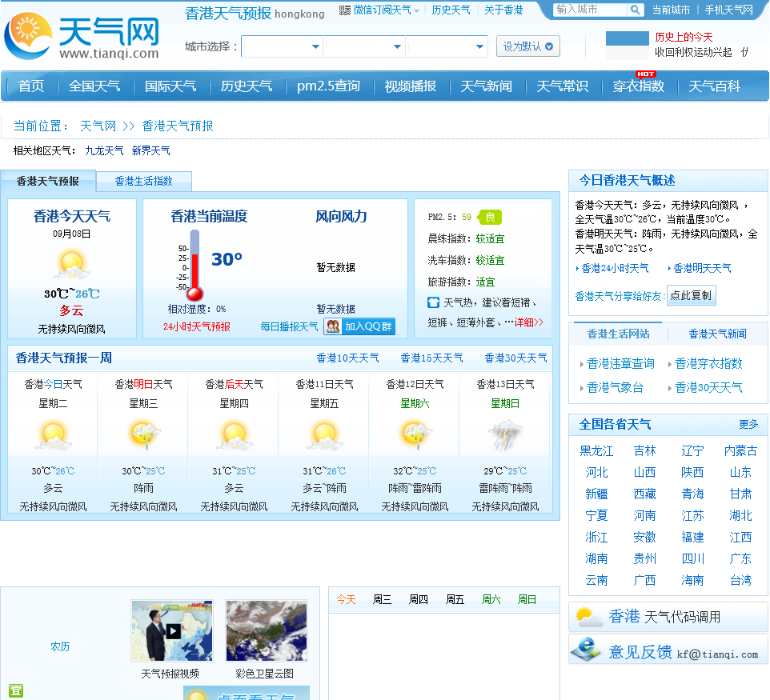The width and height of the screenshot is (770, 700).
Task: Open the 香港10天天气 link
Action: tap(347, 358)
